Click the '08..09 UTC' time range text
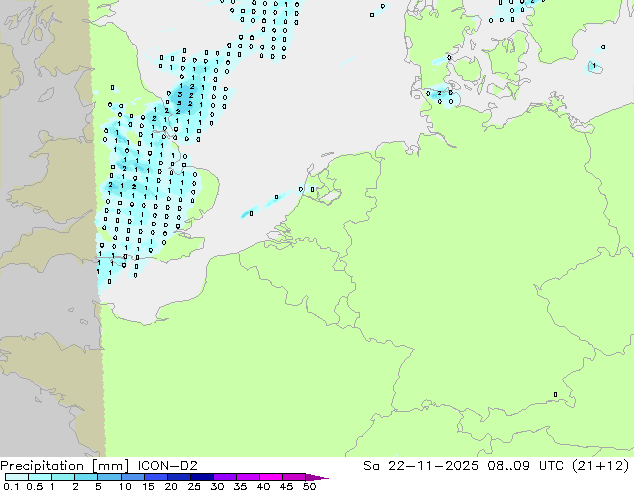Image resolution: width=634 pixels, height=490 pixels. [525, 466]
